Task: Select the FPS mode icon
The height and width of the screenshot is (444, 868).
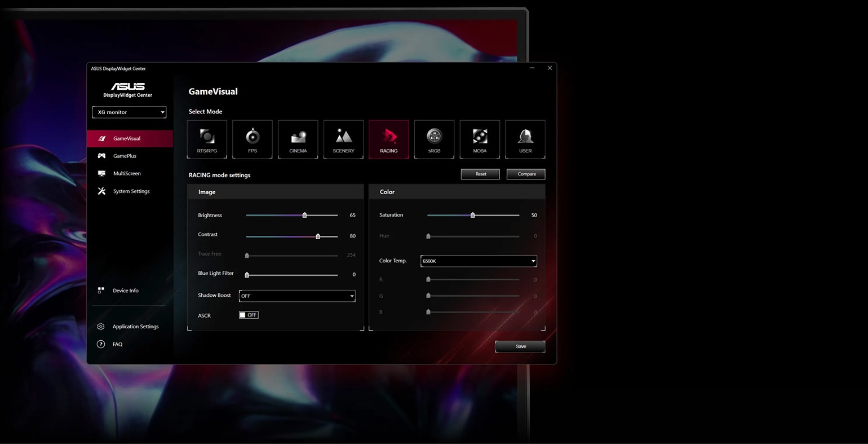Action: click(253, 139)
